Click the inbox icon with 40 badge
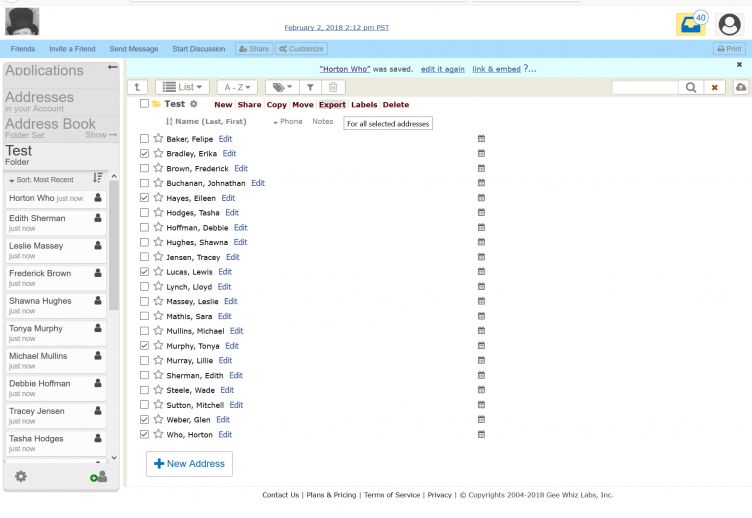 [x=690, y=23]
